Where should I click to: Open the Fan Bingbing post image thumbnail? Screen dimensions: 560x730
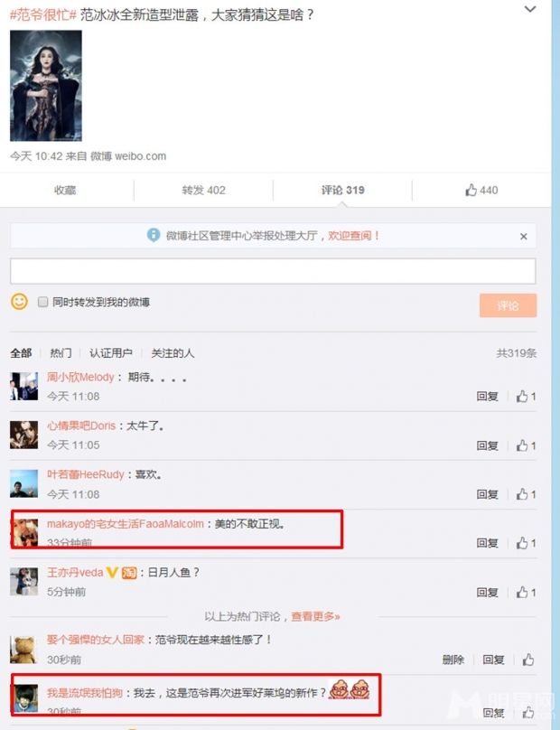[x=46, y=86]
